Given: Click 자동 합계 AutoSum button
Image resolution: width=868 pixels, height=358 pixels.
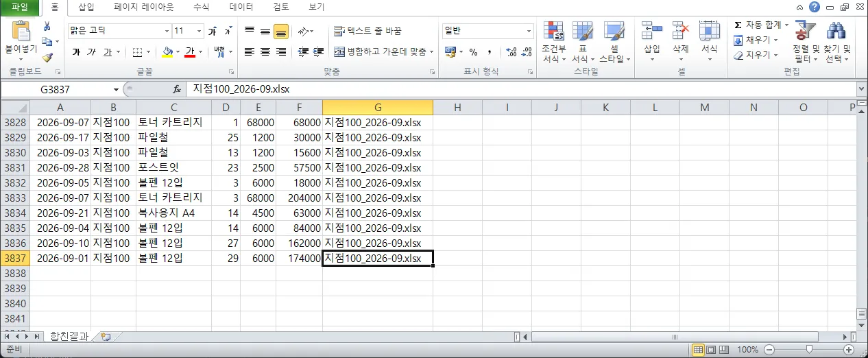Looking at the screenshot, I should tap(757, 25).
